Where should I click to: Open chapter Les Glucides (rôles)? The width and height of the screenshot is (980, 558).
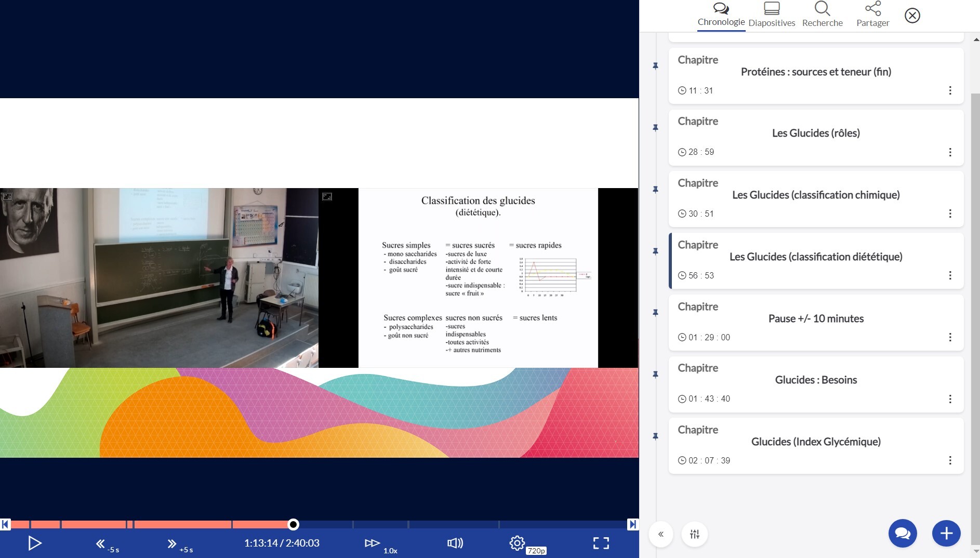coord(816,138)
